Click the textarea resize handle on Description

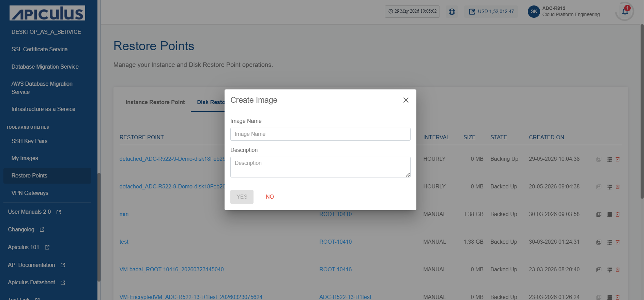[408, 175]
